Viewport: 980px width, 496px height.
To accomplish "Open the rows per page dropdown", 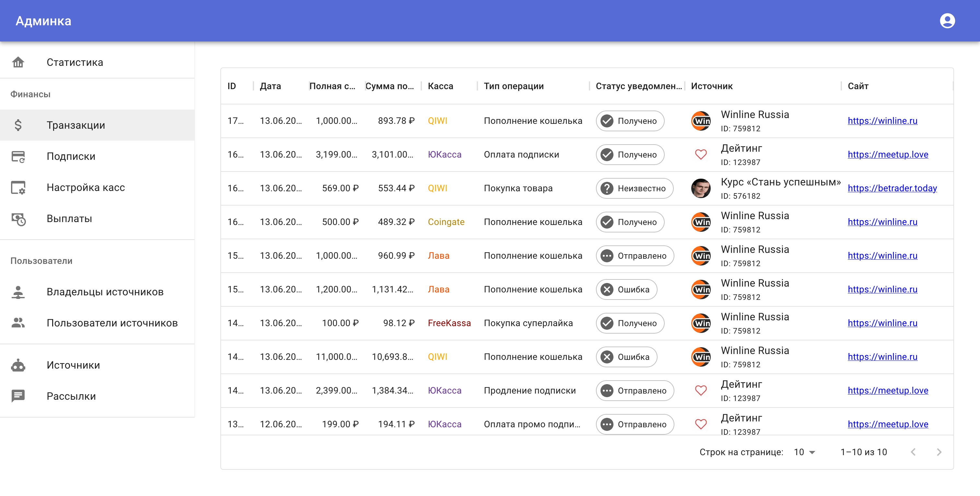I will [x=803, y=452].
